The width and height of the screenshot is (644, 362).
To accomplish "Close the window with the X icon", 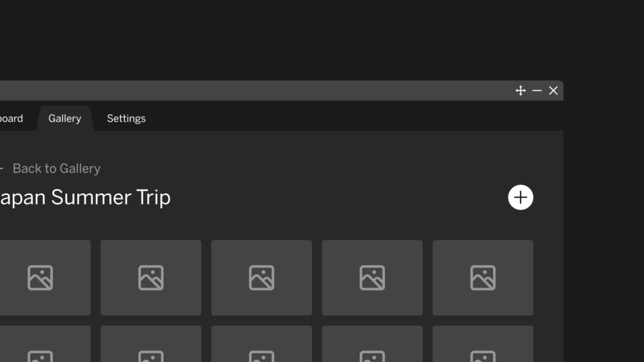I will [x=553, y=90].
